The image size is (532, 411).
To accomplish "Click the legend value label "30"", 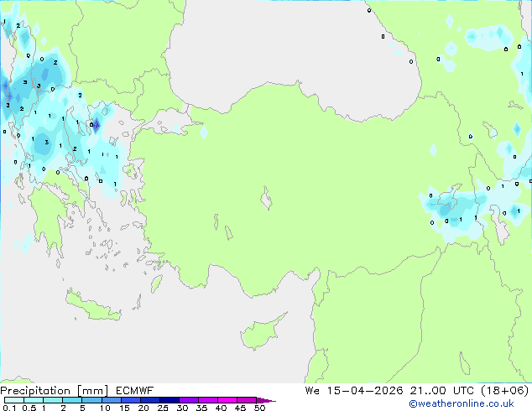I will click(182, 408).
